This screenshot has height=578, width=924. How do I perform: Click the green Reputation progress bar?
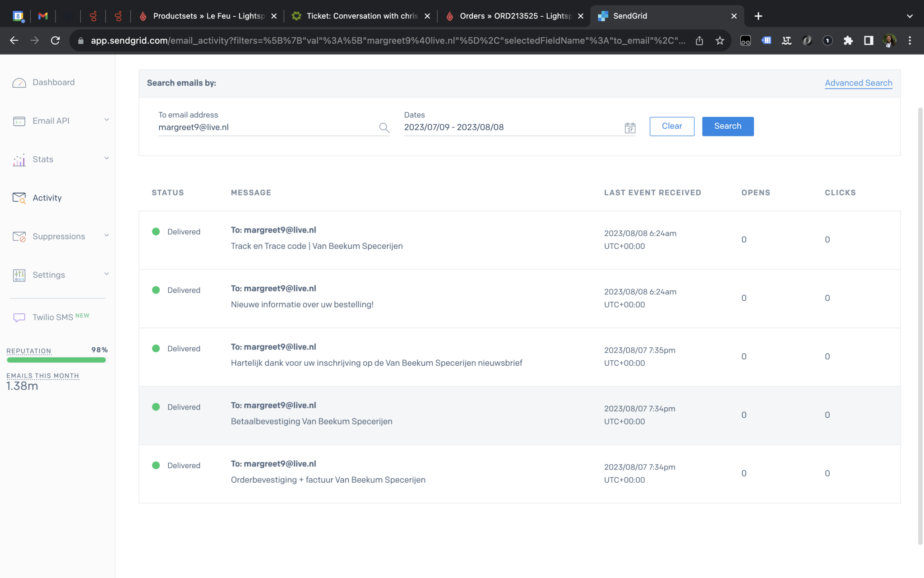pos(56,360)
